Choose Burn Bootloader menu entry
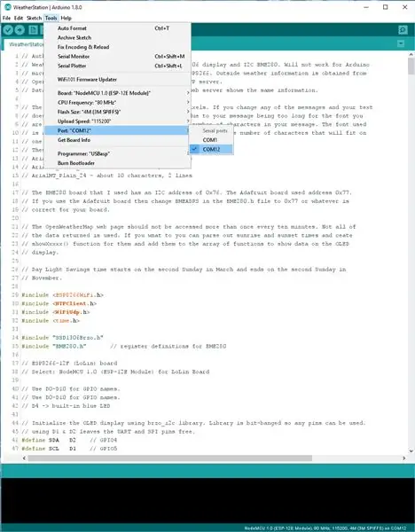The height and width of the screenshot is (532, 415). [x=117, y=163]
